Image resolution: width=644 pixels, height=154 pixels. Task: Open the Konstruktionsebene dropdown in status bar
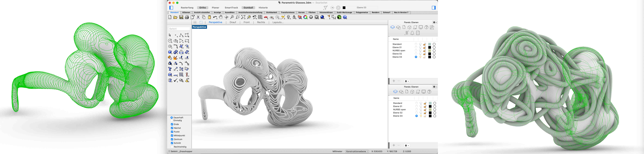coord(357,151)
